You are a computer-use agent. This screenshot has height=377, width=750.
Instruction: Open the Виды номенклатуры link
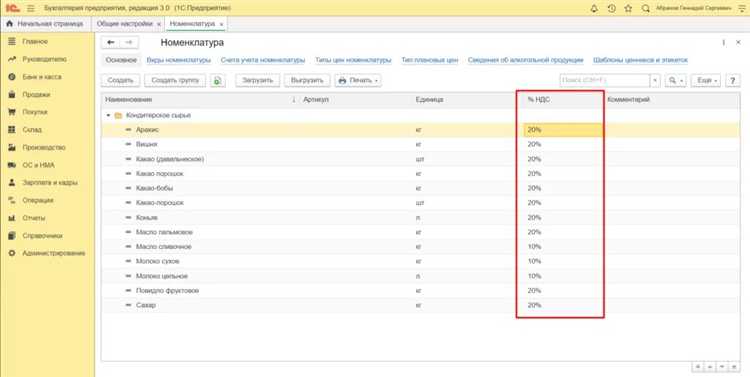[x=178, y=60]
